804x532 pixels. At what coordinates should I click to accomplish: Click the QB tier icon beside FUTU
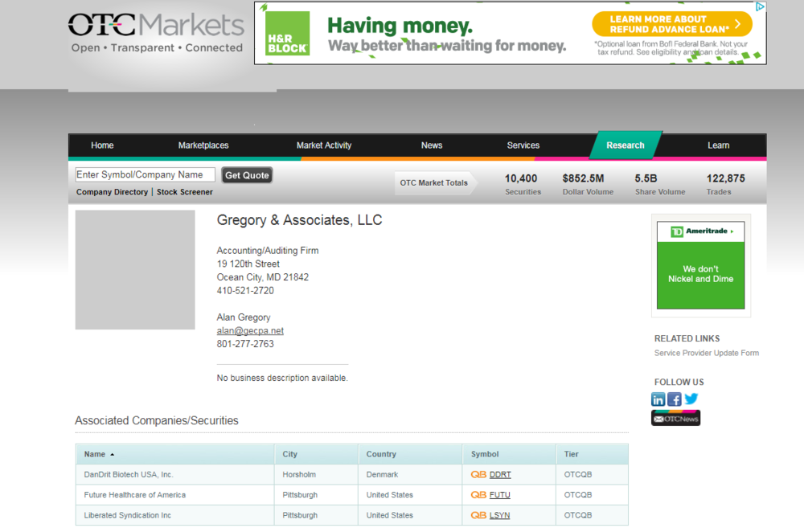pos(478,495)
